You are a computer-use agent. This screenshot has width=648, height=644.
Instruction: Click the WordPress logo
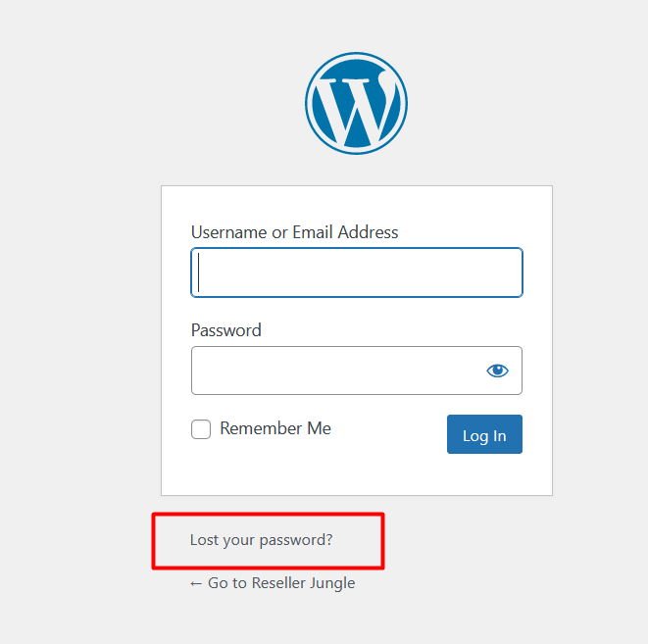(x=356, y=103)
